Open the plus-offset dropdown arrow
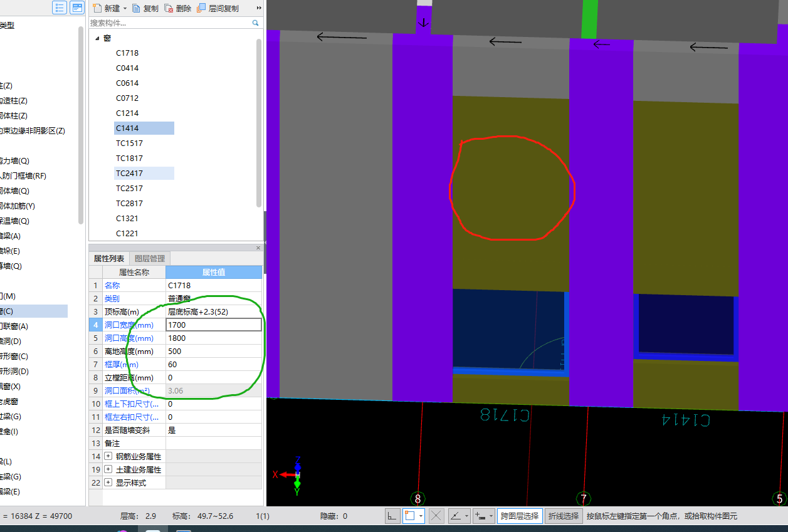Image resolution: width=788 pixels, height=532 pixels. [491, 516]
